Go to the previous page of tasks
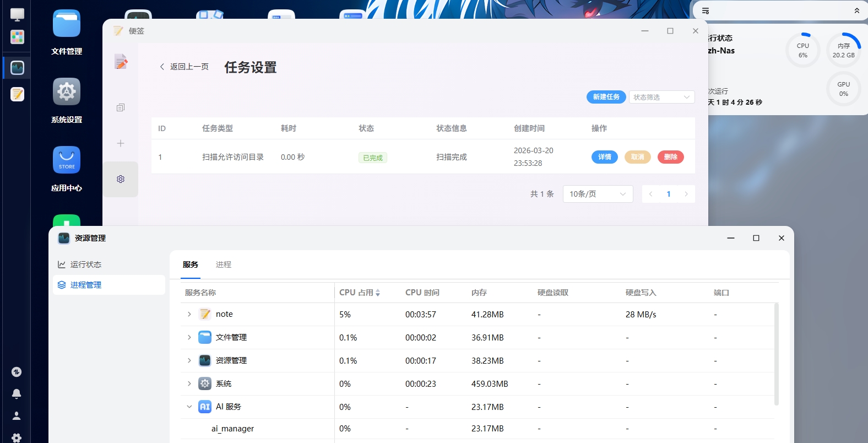The image size is (868, 443). [x=651, y=194]
